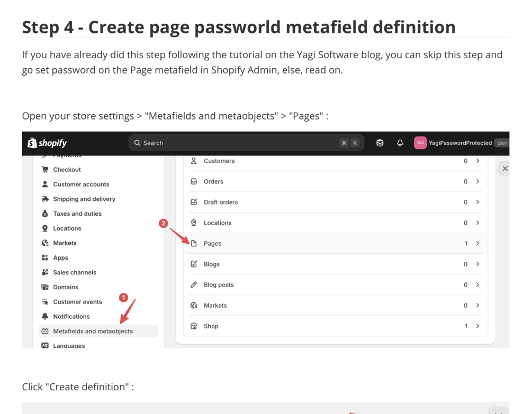The height and width of the screenshot is (414, 532).
Task: Click the Shipping and delivery truck icon
Action: [45, 199]
